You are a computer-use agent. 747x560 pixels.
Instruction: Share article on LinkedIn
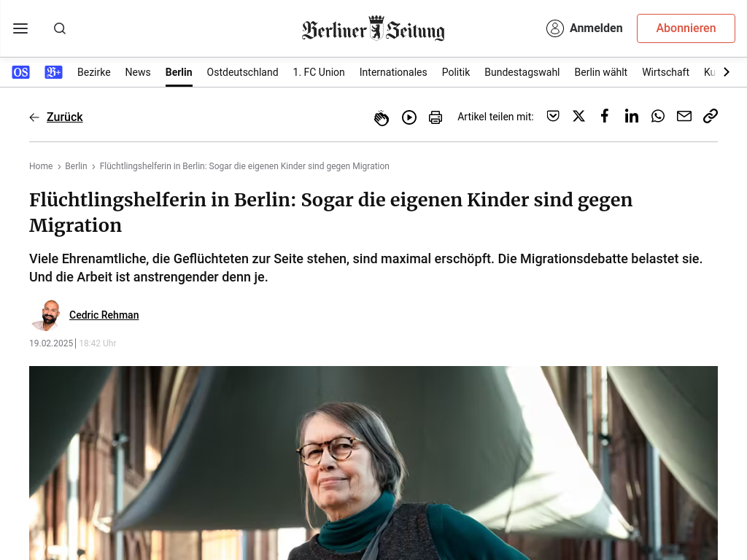pyautogui.click(x=631, y=116)
